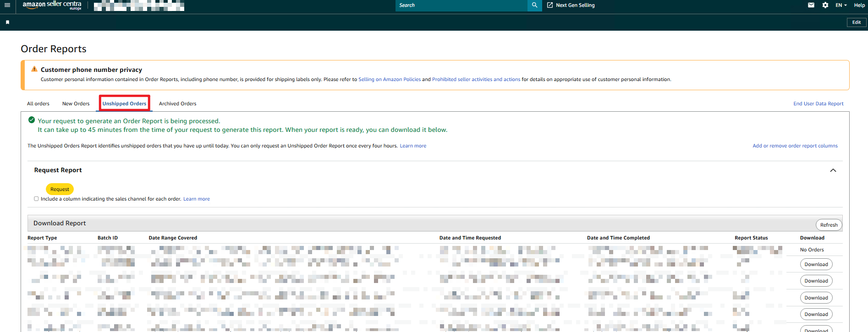The width and height of the screenshot is (868, 332).
Task: Focus the Search input field
Action: click(x=461, y=5)
